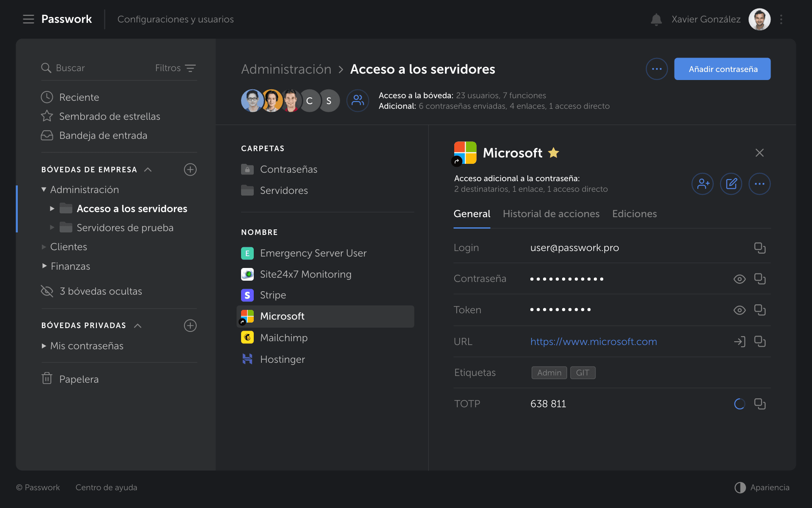This screenshot has width=812, height=508.
Task: Open Microsoft entry more options
Action: (x=760, y=184)
